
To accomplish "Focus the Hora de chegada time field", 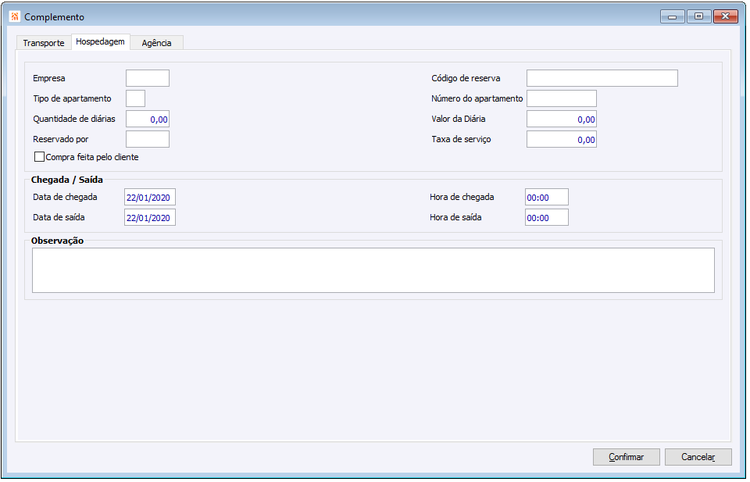I will (547, 197).
